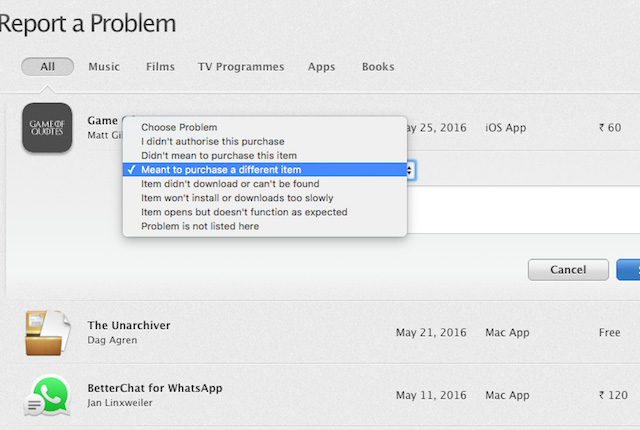Select the All tab
640x430 pixels.
(x=47, y=66)
